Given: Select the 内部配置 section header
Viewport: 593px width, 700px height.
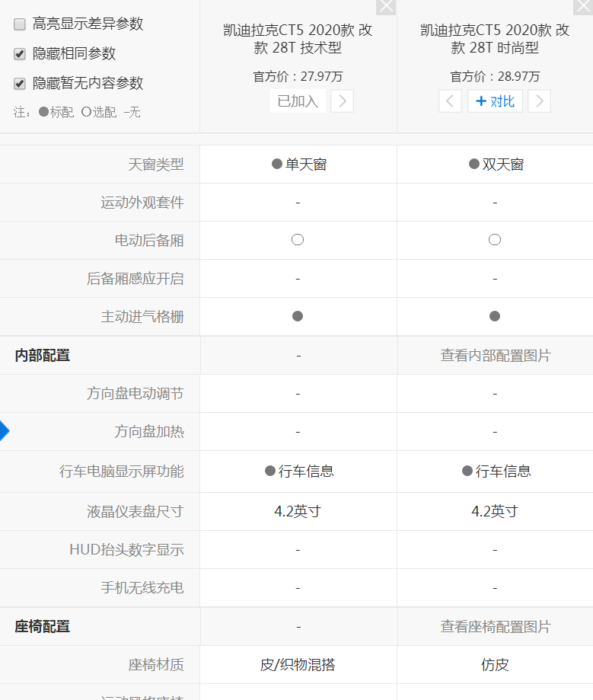Looking at the screenshot, I should coord(43,356).
